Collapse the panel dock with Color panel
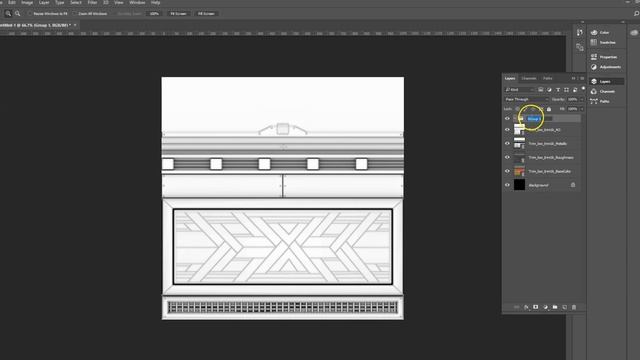 pos(623,22)
